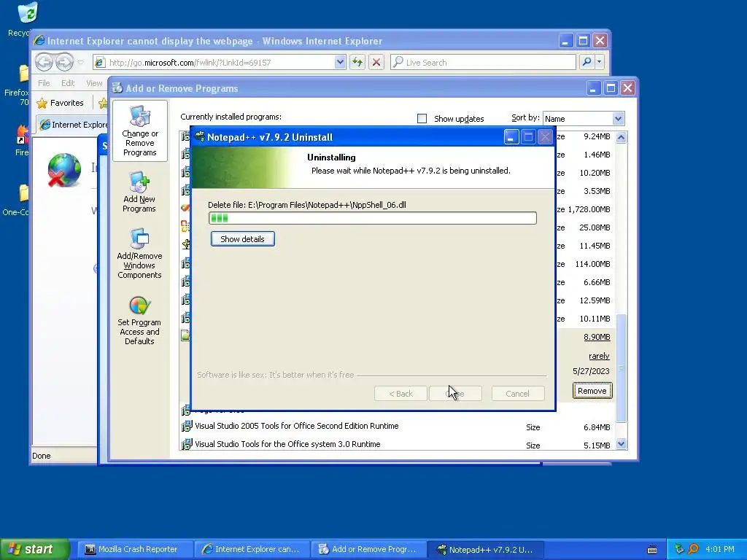Screen dimensions: 747x560
Task: Click the 1,728.00MB size value
Action: tap(589, 209)
